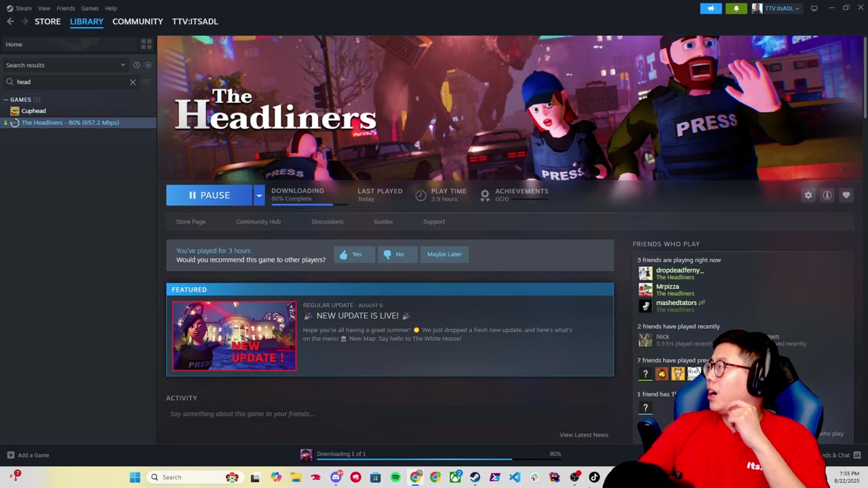
Task: Click the Add a Game plus icon
Action: point(10,455)
